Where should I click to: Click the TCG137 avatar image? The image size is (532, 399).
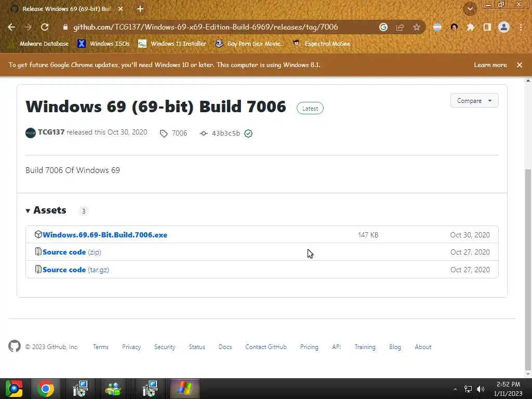31,133
